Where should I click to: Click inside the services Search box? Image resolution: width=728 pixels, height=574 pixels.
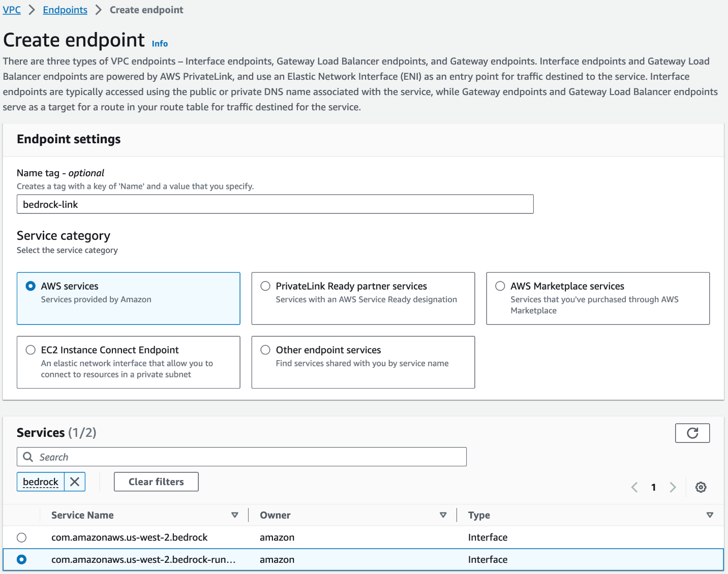[x=203, y=457]
